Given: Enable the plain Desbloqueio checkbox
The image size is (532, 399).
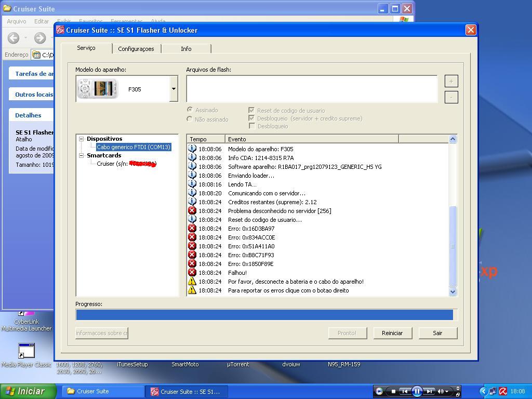Looking at the screenshot, I should point(251,126).
